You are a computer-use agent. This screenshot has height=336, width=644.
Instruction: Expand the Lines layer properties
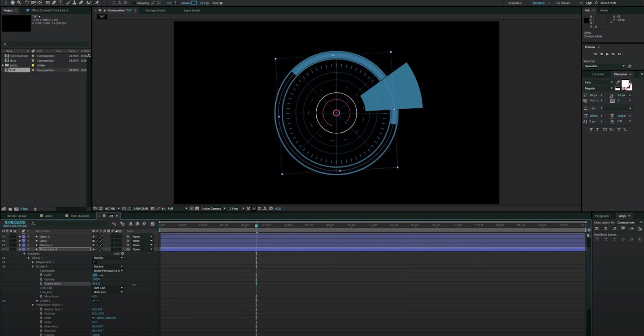[20, 241]
